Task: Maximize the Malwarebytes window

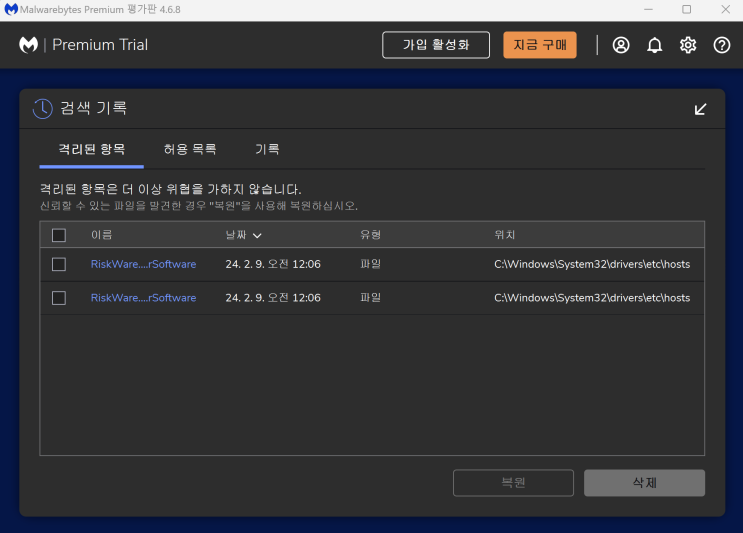Action: coord(687,9)
